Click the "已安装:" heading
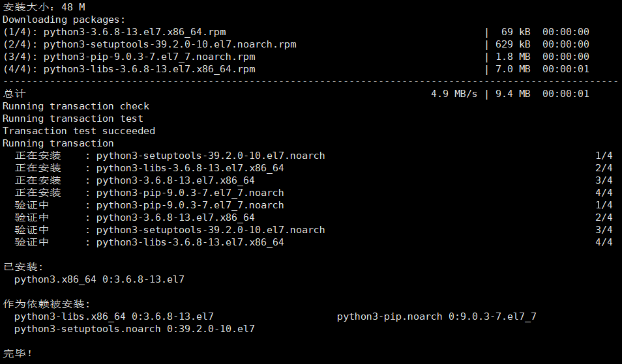 tap(23, 267)
